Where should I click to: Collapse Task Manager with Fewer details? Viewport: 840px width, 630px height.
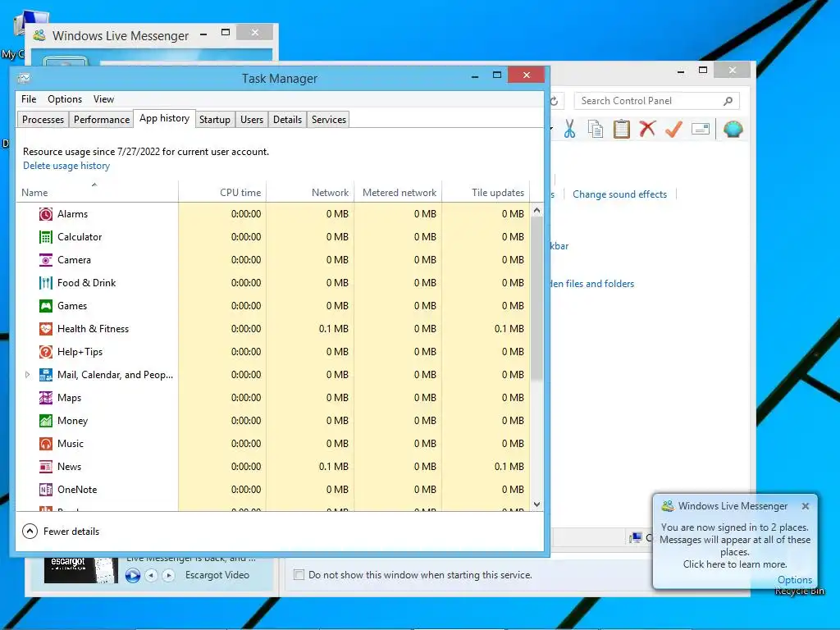[61, 532]
